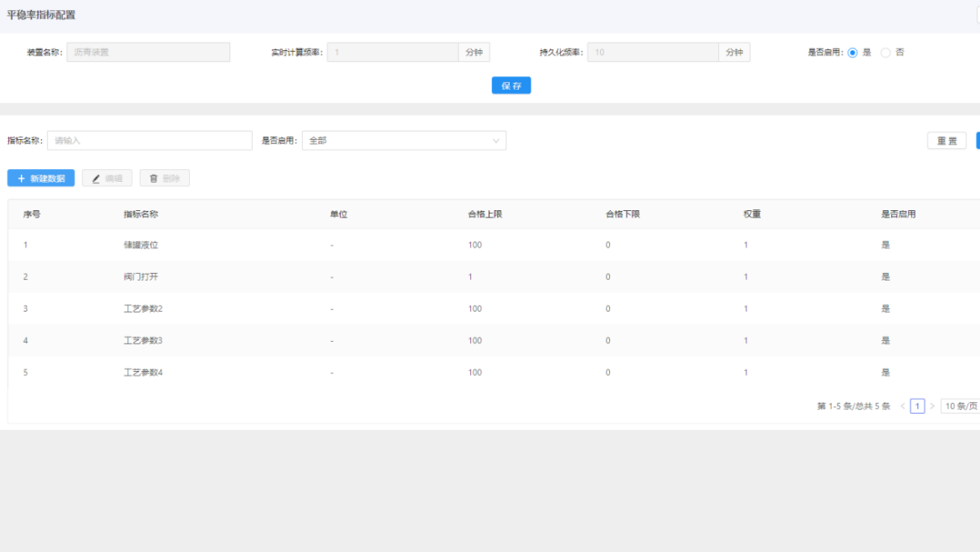This screenshot has width=980, height=552.
Task: Click the 指标名称 search input field
Action: click(x=149, y=141)
